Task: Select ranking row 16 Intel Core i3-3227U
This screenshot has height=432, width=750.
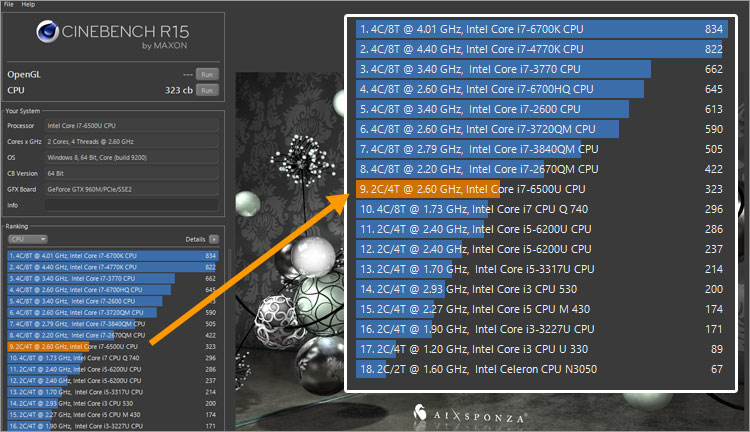Action: point(113,426)
